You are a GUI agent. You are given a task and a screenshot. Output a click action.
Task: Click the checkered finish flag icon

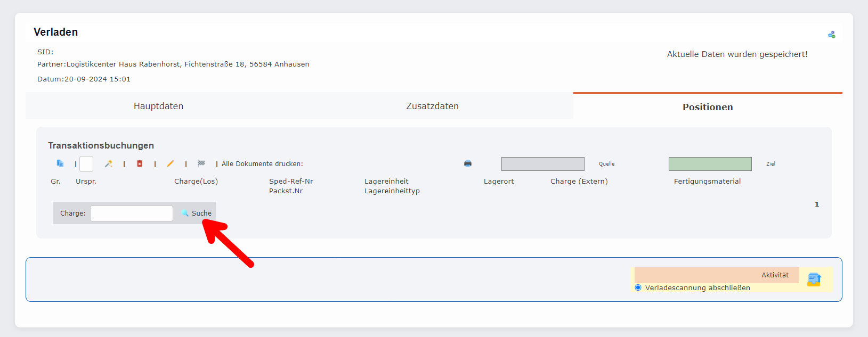(x=201, y=163)
